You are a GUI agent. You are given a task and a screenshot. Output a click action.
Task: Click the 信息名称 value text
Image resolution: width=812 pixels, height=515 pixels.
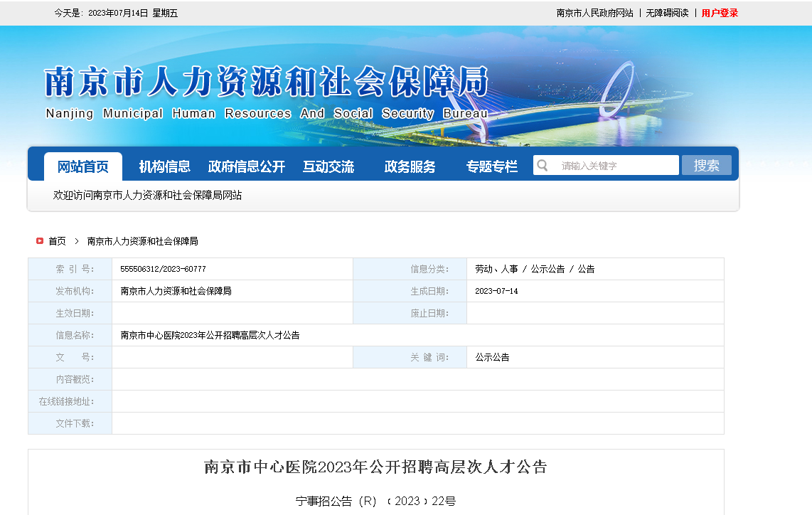(x=210, y=335)
